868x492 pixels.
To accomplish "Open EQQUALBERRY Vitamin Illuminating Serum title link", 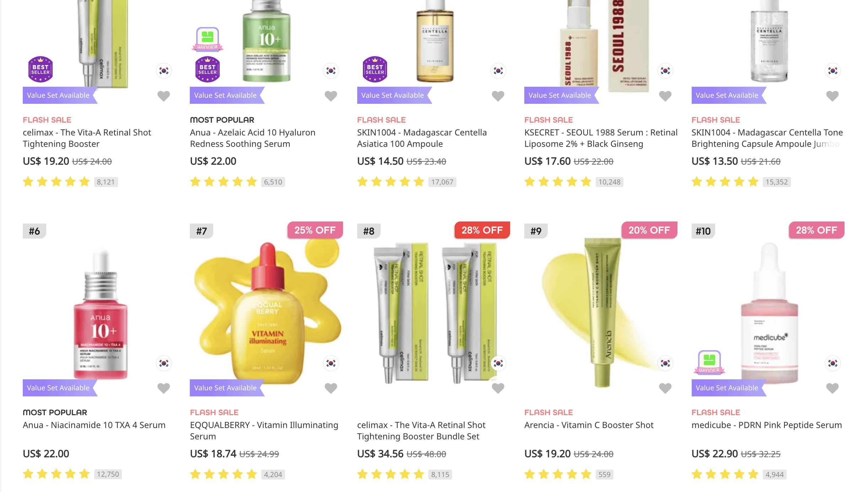I will [264, 431].
